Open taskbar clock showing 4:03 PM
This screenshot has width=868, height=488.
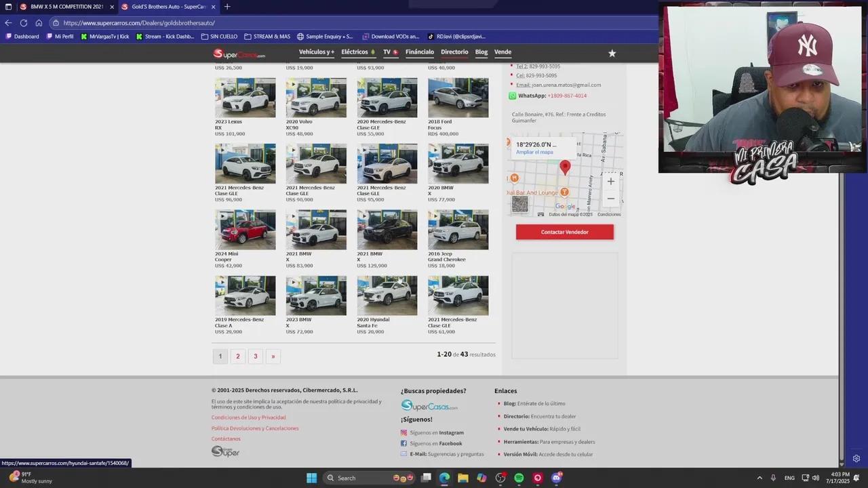837,478
